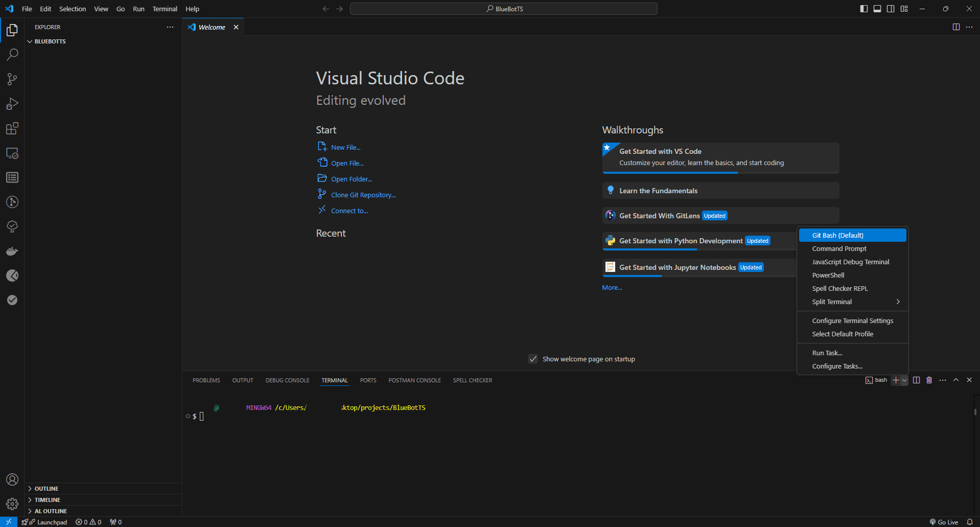Customize layout icon in title bar

click(904, 9)
